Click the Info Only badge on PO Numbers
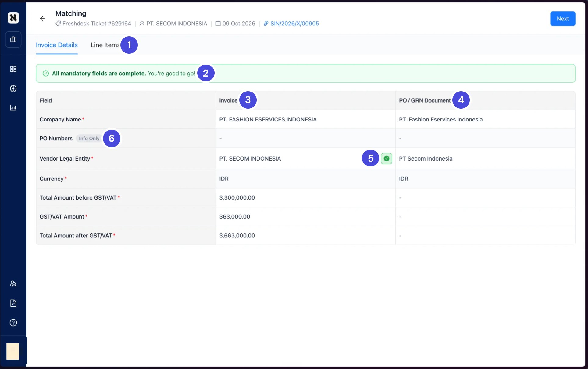Screen dimensions: 588x369 [89, 138]
